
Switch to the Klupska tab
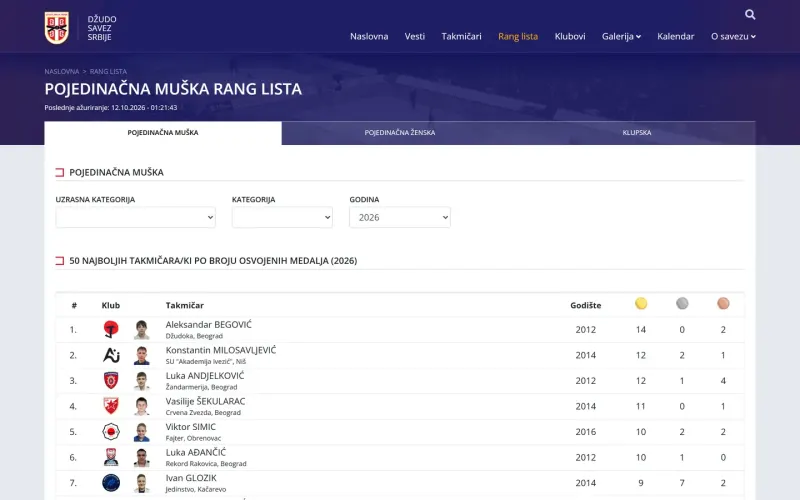click(x=637, y=133)
